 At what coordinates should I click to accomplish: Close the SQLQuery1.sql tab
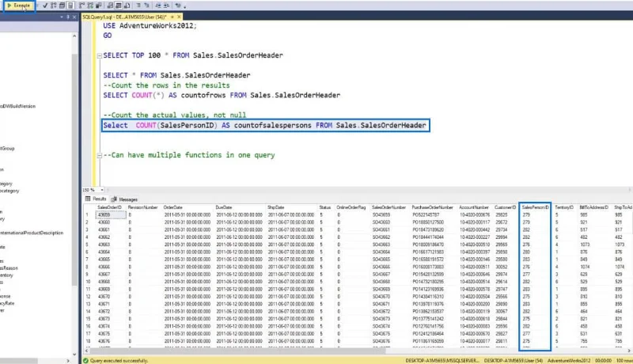(x=179, y=17)
